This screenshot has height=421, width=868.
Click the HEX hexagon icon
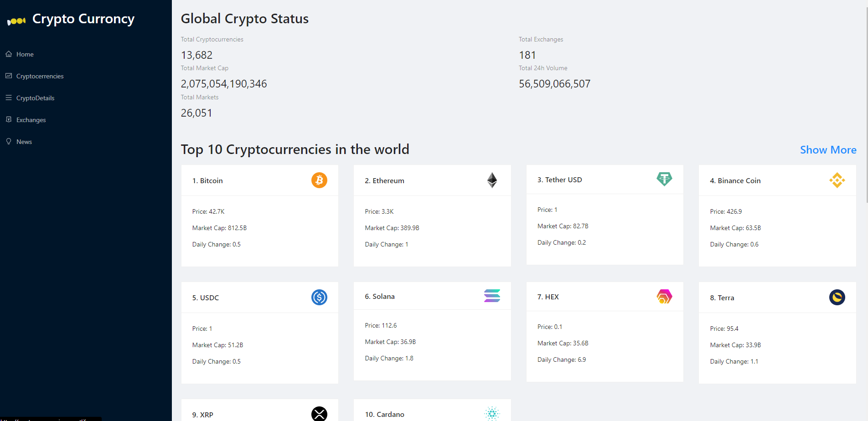(664, 297)
